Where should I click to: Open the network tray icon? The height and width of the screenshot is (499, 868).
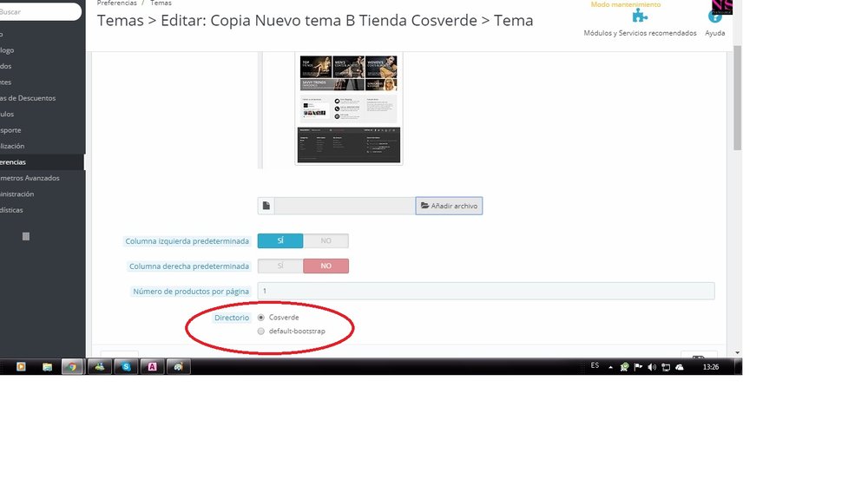[x=666, y=367]
